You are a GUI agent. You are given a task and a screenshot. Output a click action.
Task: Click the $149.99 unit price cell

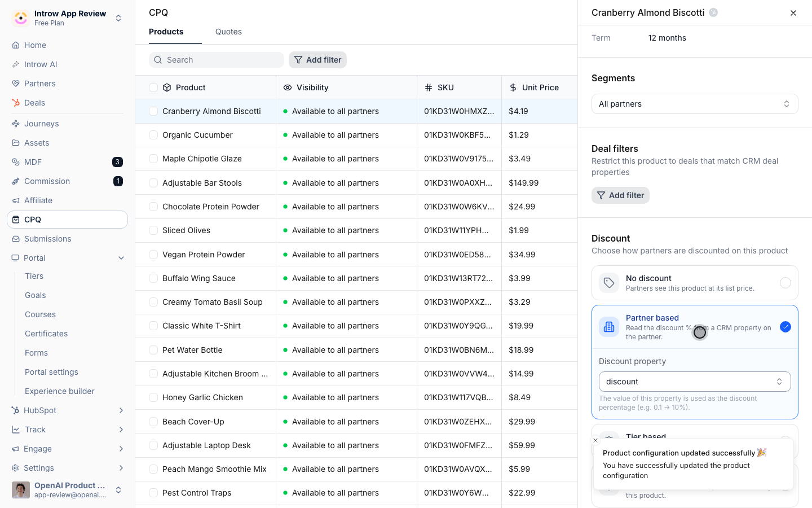coord(539,183)
